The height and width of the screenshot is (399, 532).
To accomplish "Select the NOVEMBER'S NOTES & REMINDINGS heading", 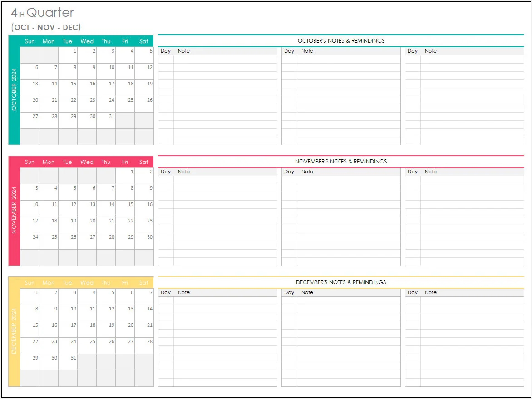I will (341, 162).
